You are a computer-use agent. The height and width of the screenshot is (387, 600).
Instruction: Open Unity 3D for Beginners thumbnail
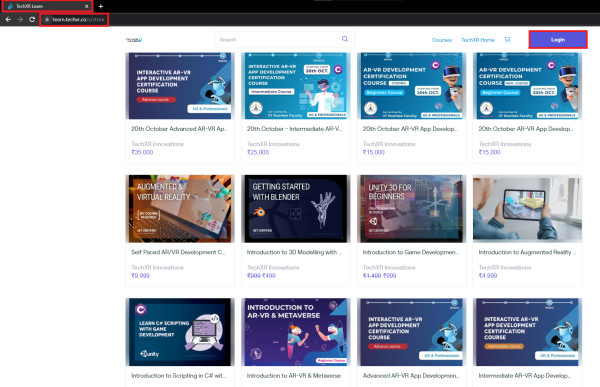coord(411,209)
